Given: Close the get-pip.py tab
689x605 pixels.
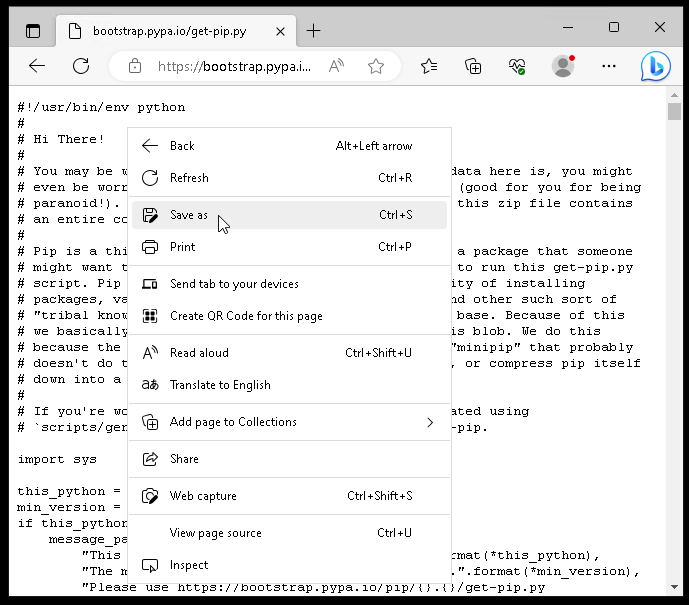Looking at the screenshot, I should click(279, 31).
